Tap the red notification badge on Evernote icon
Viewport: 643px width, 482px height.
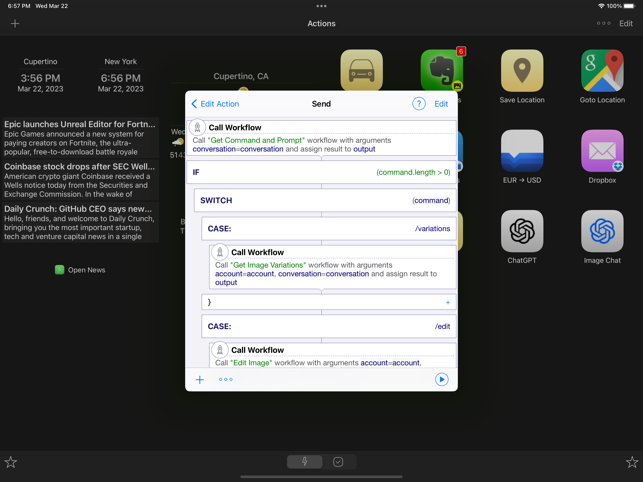tap(461, 51)
